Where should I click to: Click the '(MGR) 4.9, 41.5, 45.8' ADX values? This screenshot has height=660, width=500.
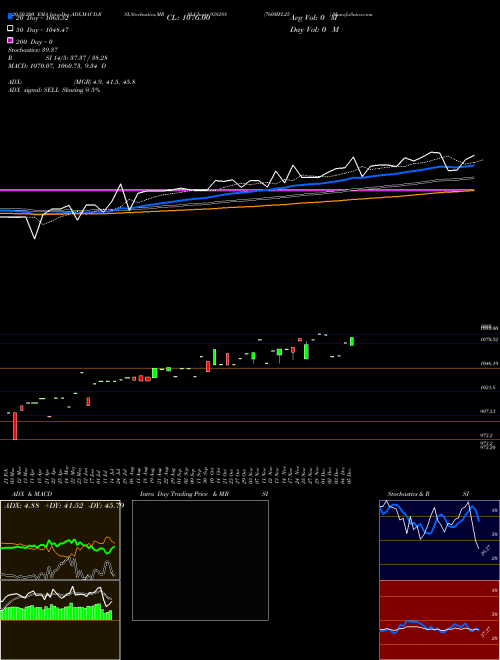(104, 82)
